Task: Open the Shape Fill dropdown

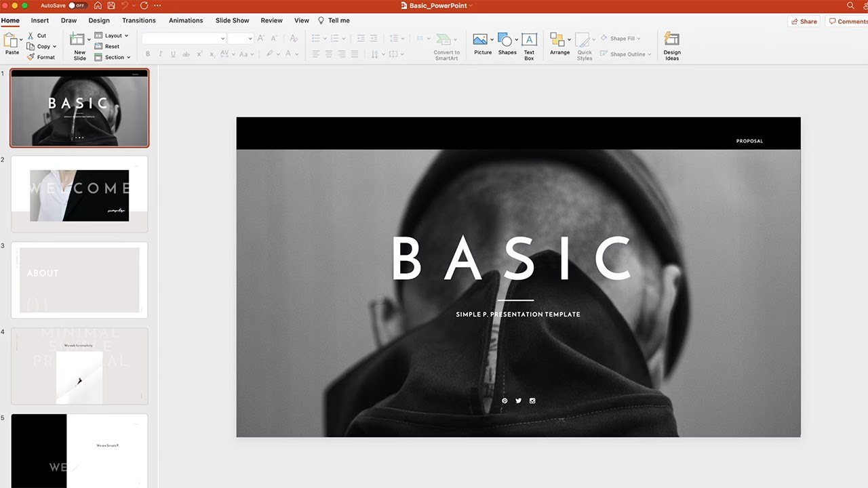Action: tap(620, 39)
